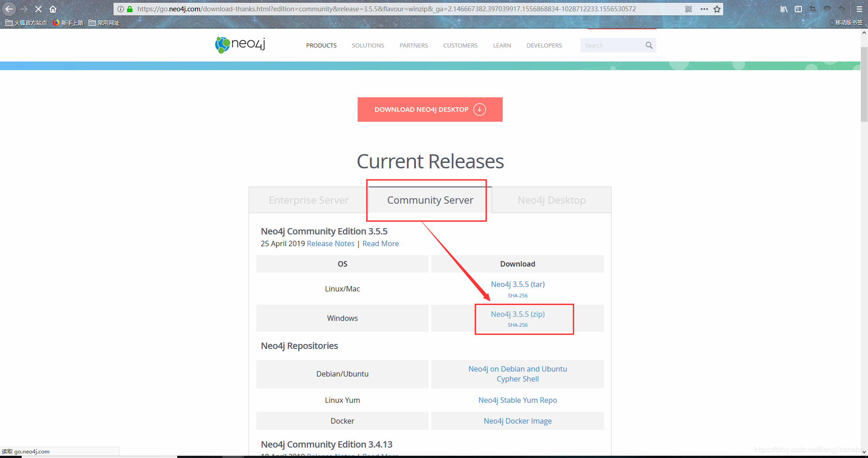Click the vertical scrollbar thumb
The width and height of the screenshot is (868, 458).
pyautogui.click(x=864, y=84)
